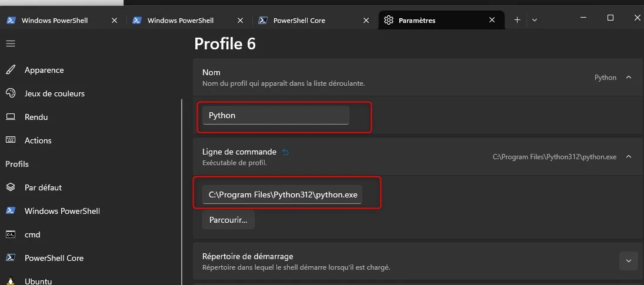The image size is (644, 285).
Task: Click the Paramètres gear icon
Action: 389,20
